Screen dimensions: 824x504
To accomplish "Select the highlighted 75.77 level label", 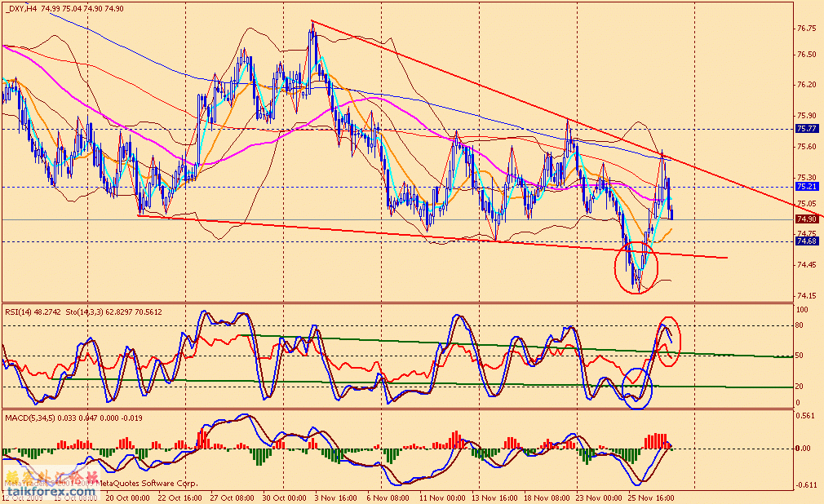I will (x=807, y=129).
